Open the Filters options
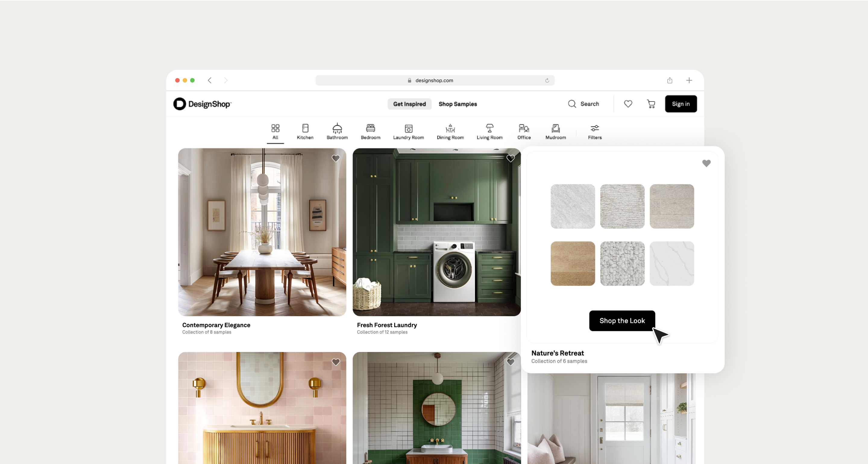Image resolution: width=868 pixels, height=464 pixels. tap(594, 131)
